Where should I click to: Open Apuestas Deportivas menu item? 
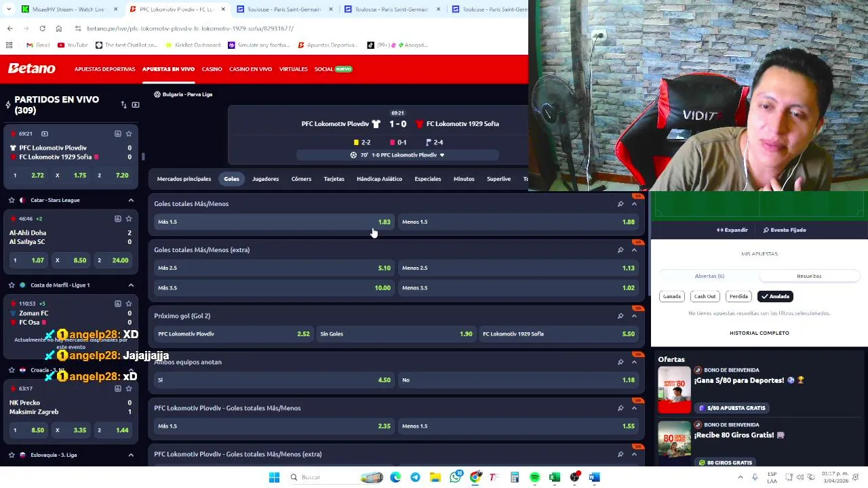(x=104, y=69)
